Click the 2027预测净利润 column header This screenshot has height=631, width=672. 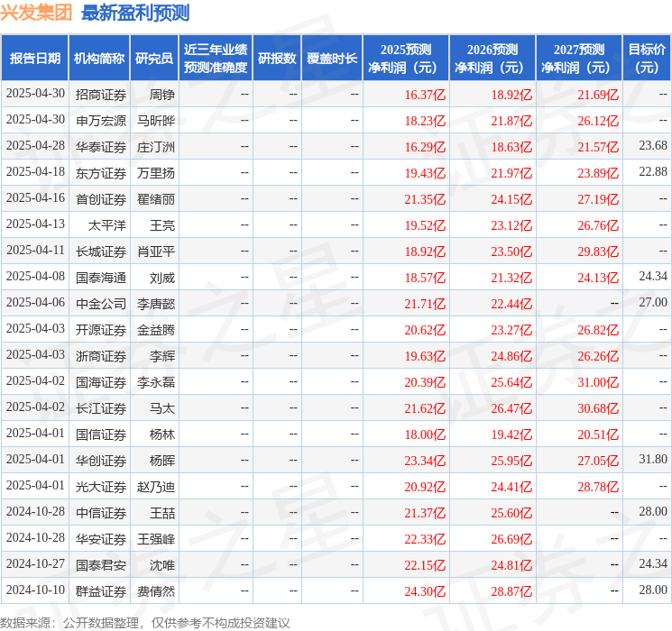coord(579,58)
